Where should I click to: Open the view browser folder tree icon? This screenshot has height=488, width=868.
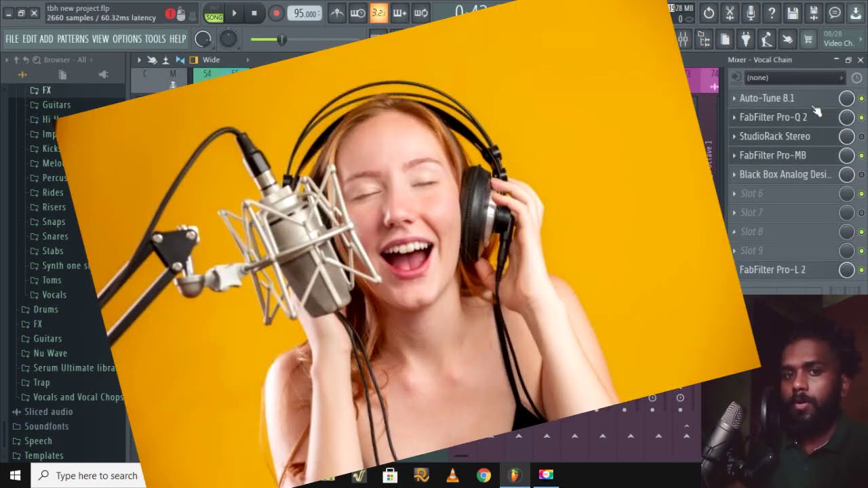pyautogui.click(x=704, y=40)
